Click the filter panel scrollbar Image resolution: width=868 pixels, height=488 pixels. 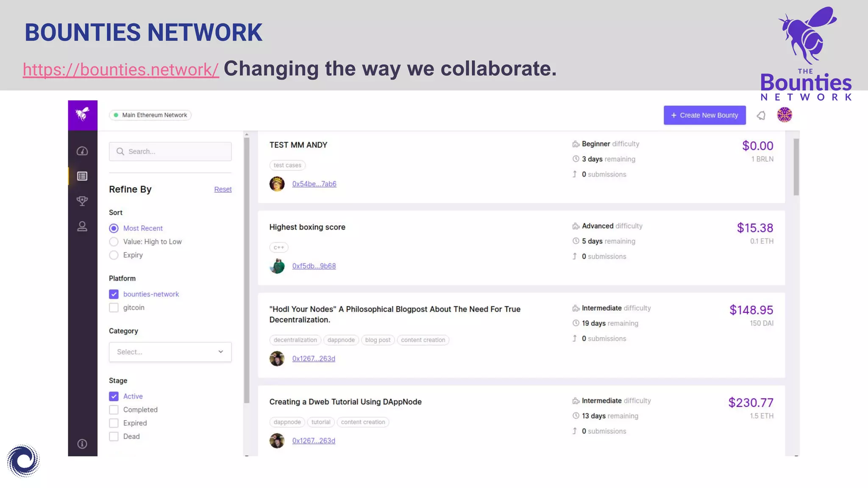[247, 270]
